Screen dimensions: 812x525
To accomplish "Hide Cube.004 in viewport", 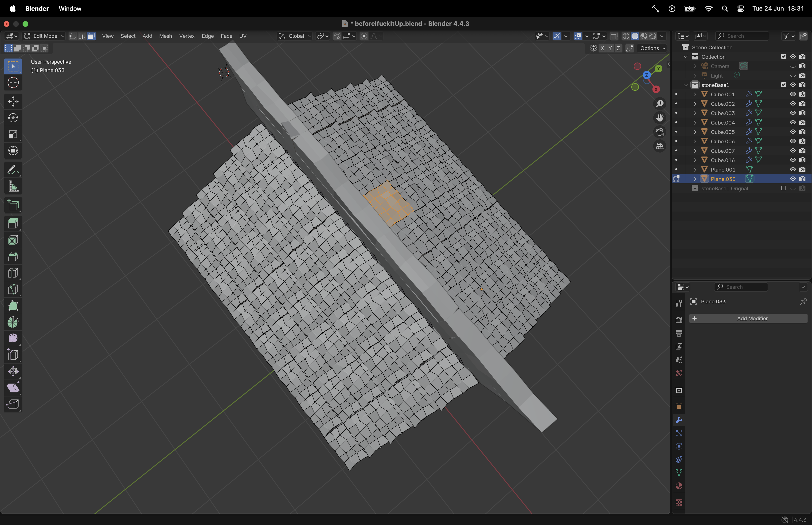I will [x=793, y=122].
